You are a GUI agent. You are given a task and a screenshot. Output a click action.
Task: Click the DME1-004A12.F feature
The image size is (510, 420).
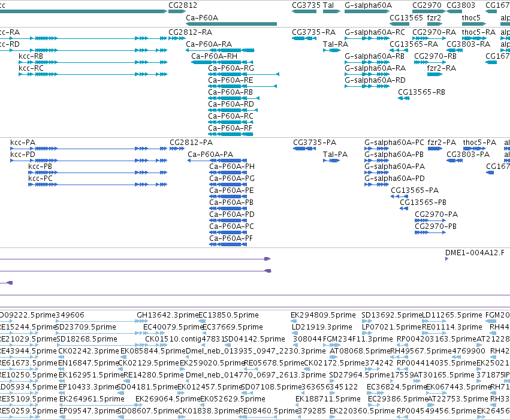[475, 253]
